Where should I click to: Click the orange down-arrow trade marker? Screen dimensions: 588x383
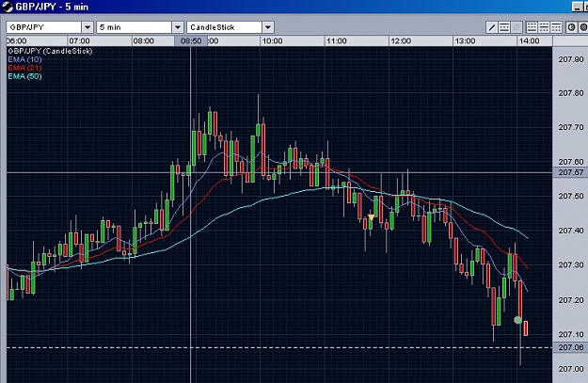coord(372,217)
